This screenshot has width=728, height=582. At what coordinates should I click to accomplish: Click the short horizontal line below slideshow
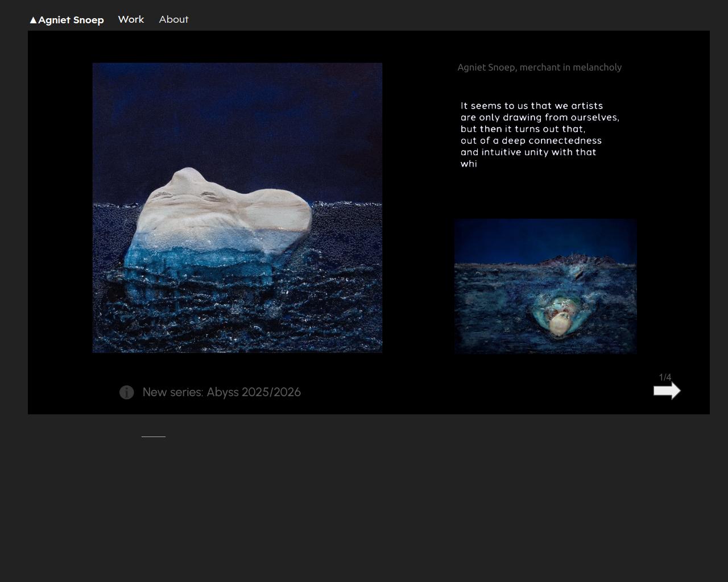tap(153, 436)
